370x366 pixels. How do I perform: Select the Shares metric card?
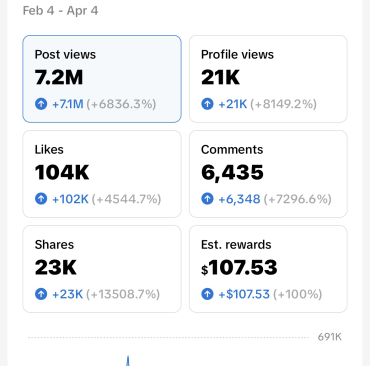pos(102,269)
